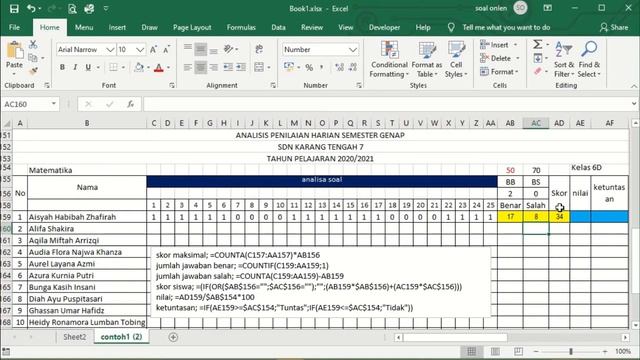Click the Wrap Text icon
Viewport: 640px width, 360px height.
259,49
